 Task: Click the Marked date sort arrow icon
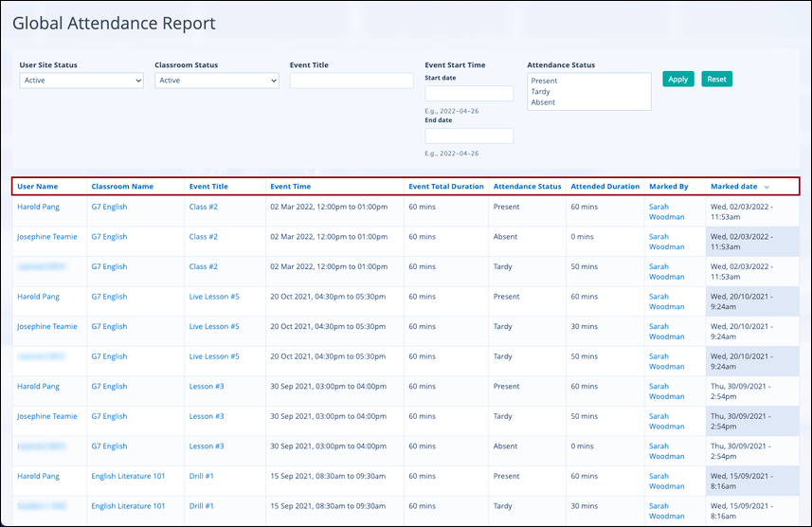pyautogui.click(x=767, y=188)
